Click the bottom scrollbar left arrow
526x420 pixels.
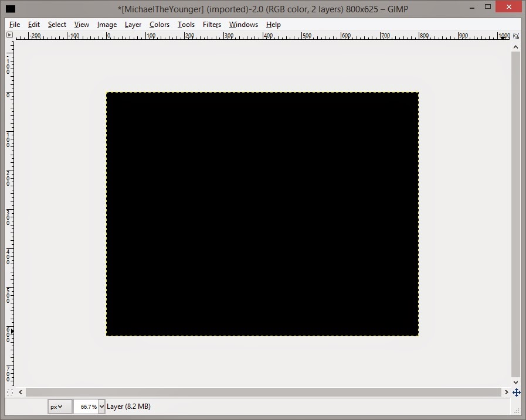click(x=21, y=392)
